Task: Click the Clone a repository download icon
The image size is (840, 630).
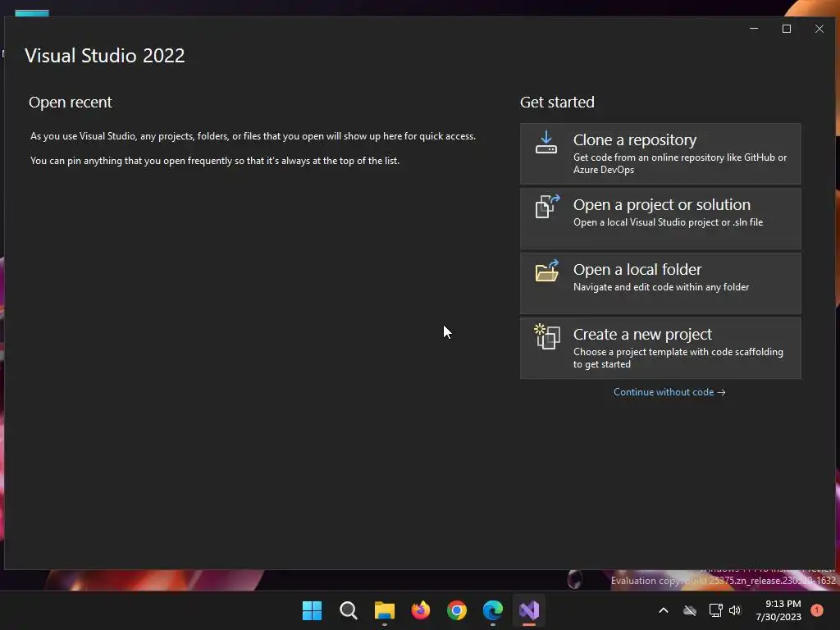Action: (x=546, y=143)
